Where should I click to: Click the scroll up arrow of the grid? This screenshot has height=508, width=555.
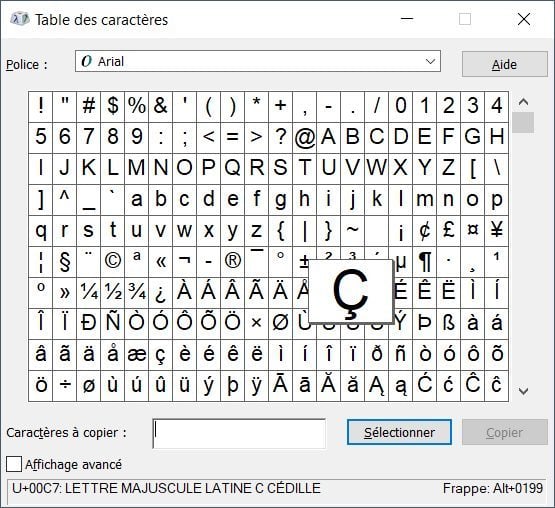(523, 102)
